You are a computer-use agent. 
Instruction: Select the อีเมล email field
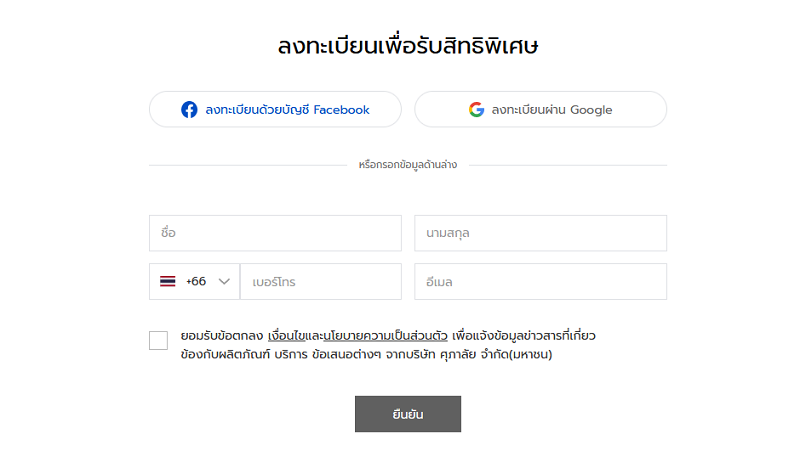pos(541,281)
